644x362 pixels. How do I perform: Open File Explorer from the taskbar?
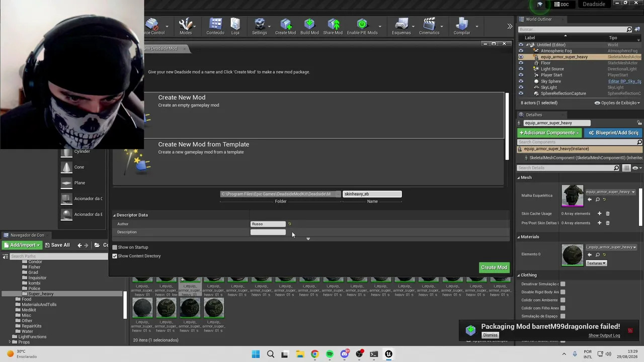pyautogui.click(x=300, y=354)
